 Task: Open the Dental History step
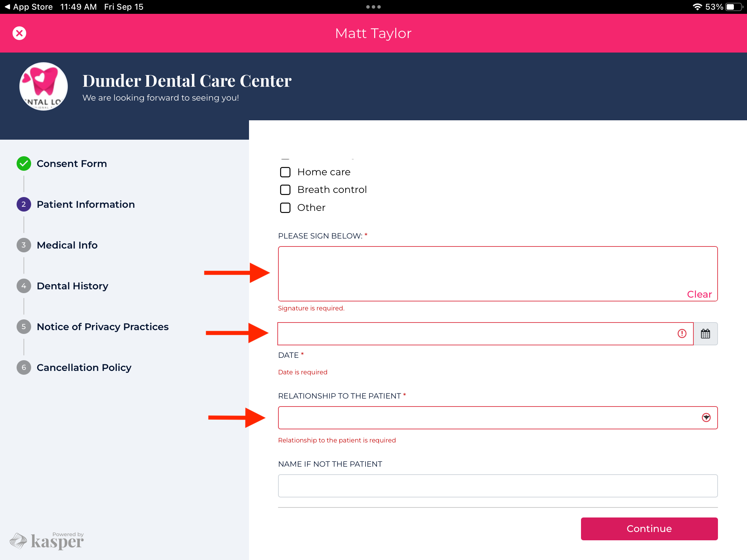pyautogui.click(x=72, y=286)
